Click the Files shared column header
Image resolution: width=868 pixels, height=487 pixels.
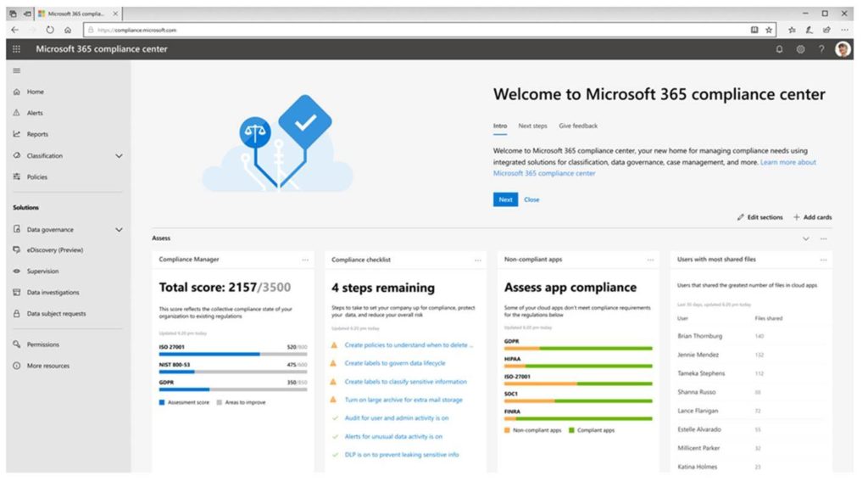coord(768,318)
